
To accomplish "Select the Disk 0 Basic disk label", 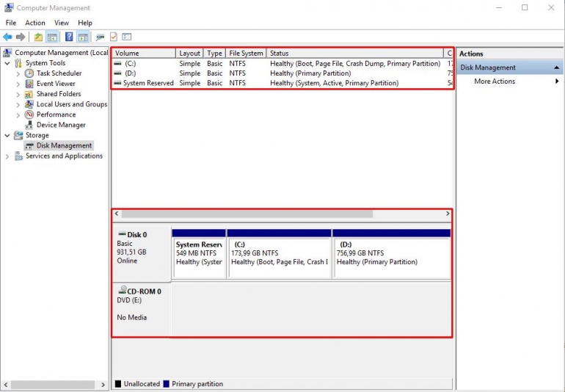I will click(x=142, y=253).
